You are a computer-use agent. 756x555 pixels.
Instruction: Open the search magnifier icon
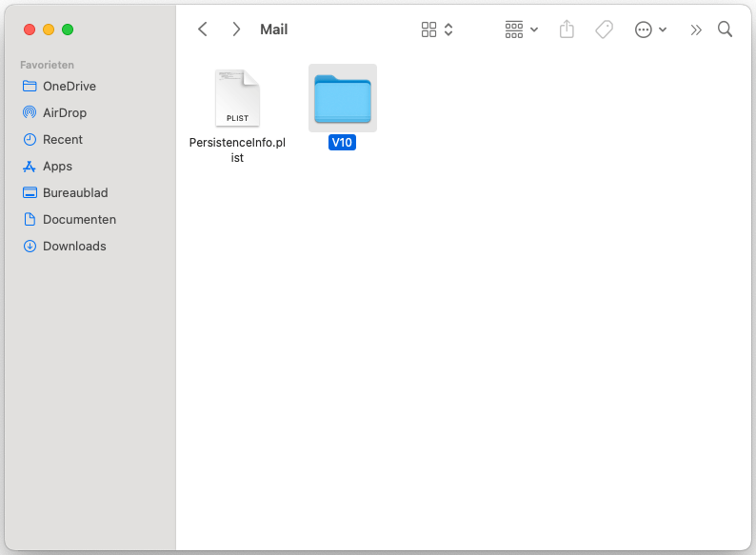click(725, 30)
